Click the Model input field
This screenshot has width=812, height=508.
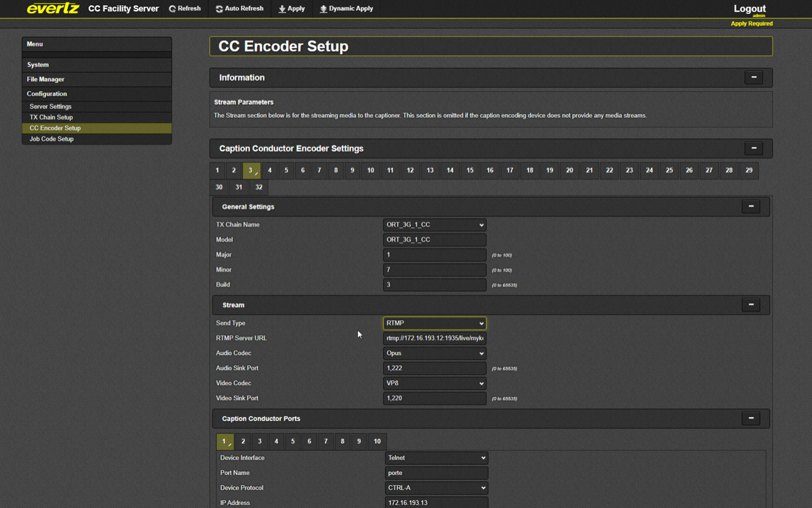(435, 240)
